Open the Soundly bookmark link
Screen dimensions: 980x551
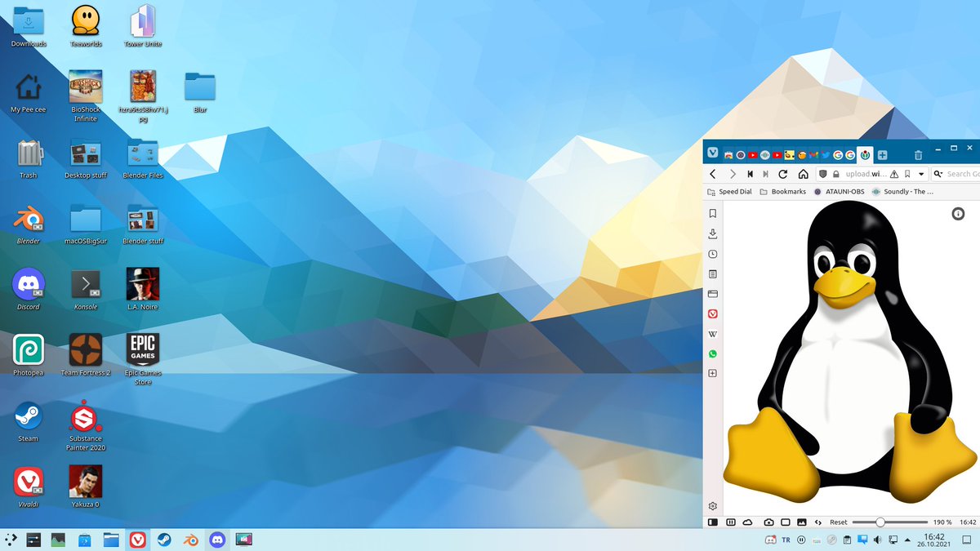(x=902, y=192)
